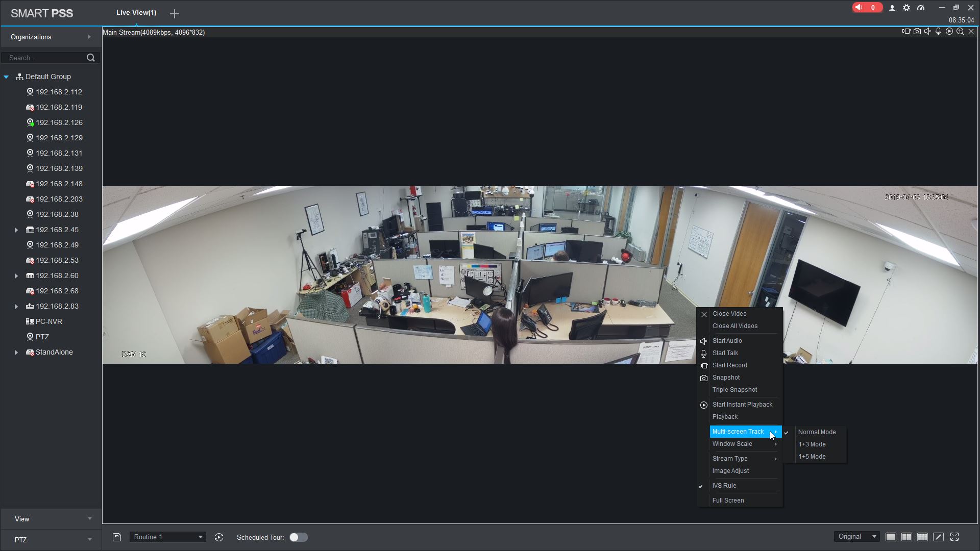Open the Routine 1 dropdown
This screenshot has height=551, width=980.
(167, 537)
